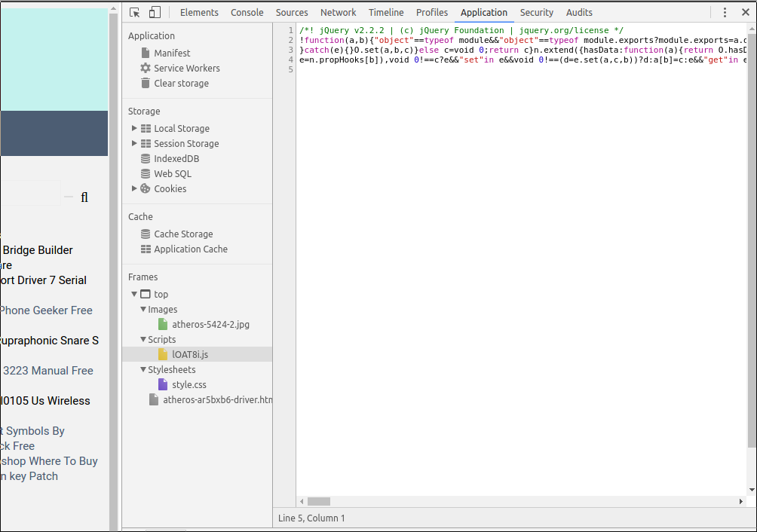Click the 'Bridge Builder' page link
757x532 pixels.
[38, 250]
